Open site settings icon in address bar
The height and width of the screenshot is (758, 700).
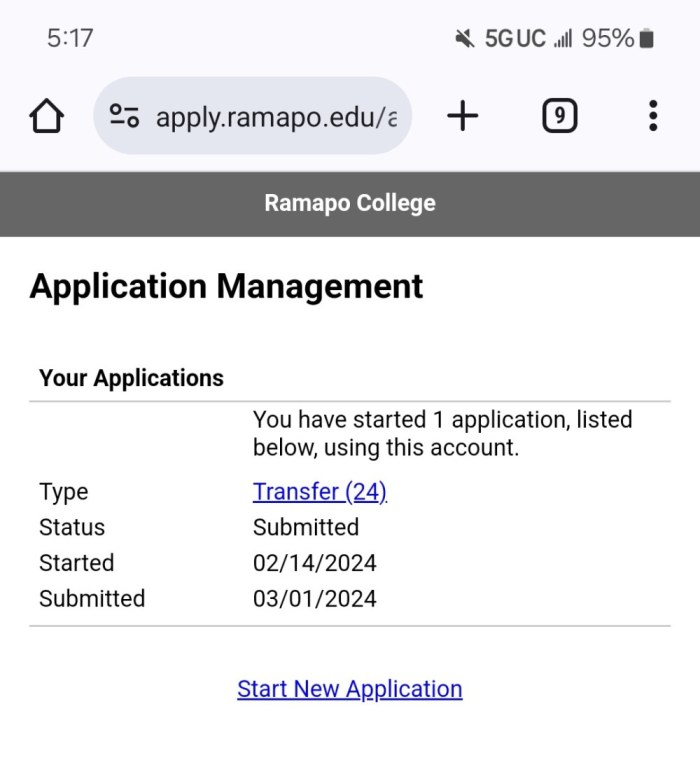point(124,116)
